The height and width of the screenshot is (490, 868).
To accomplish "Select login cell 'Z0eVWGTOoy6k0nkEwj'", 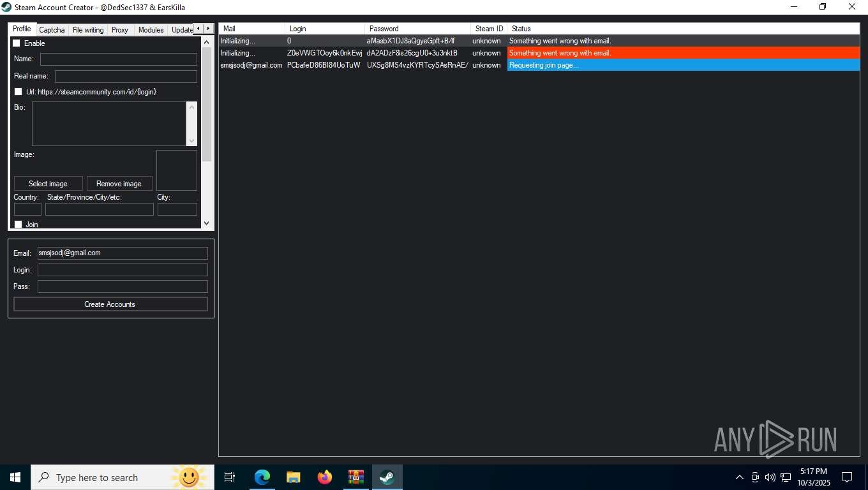I will (325, 53).
